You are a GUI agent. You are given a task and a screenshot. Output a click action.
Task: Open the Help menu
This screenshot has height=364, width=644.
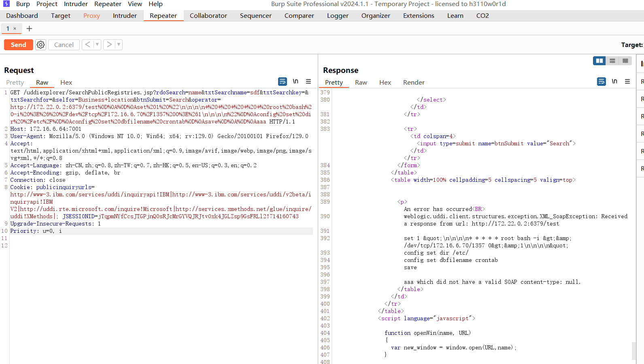(x=155, y=4)
